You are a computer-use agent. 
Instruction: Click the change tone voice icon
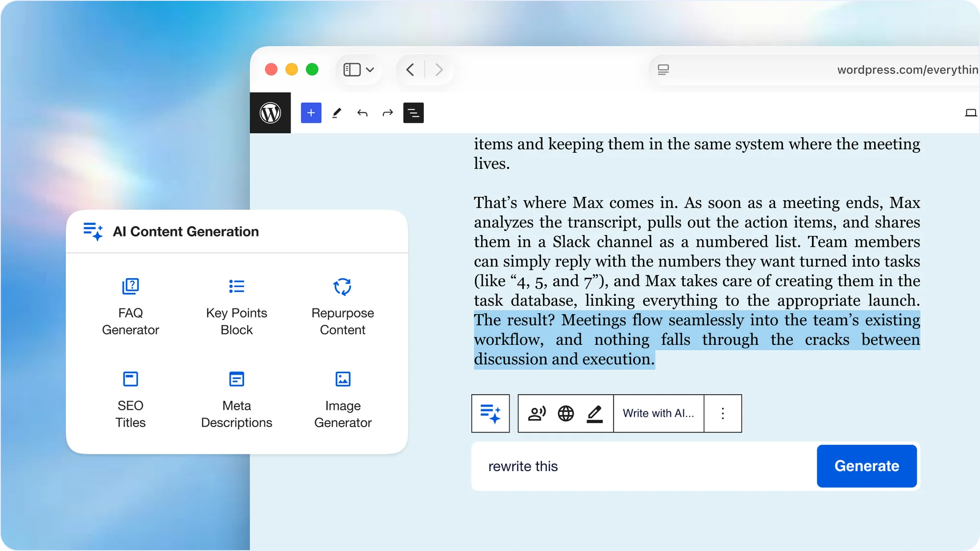(537, 413)
